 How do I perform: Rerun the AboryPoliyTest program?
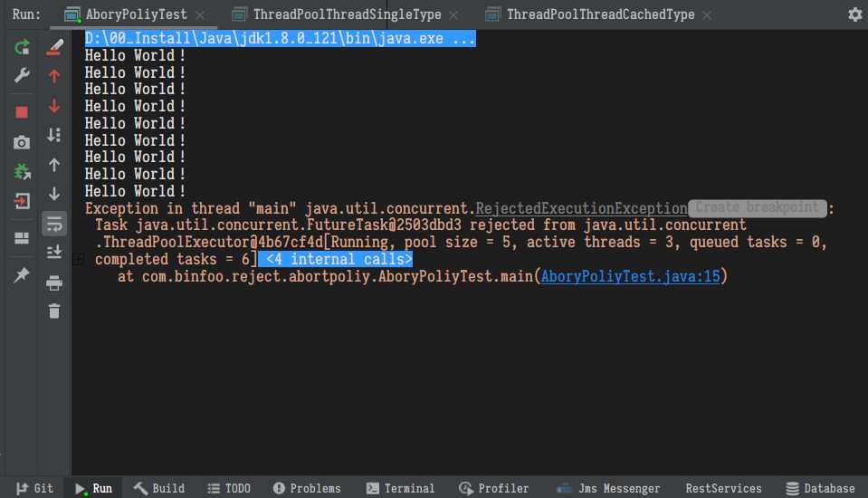(22, 48)
